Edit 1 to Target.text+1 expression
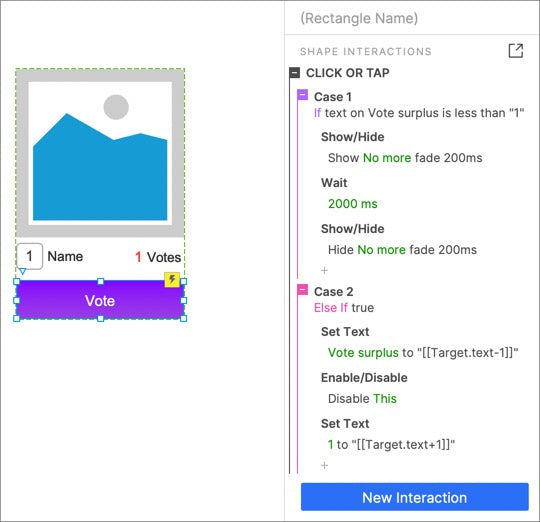Viewport: 540px width, 522px height. point(391,445)
